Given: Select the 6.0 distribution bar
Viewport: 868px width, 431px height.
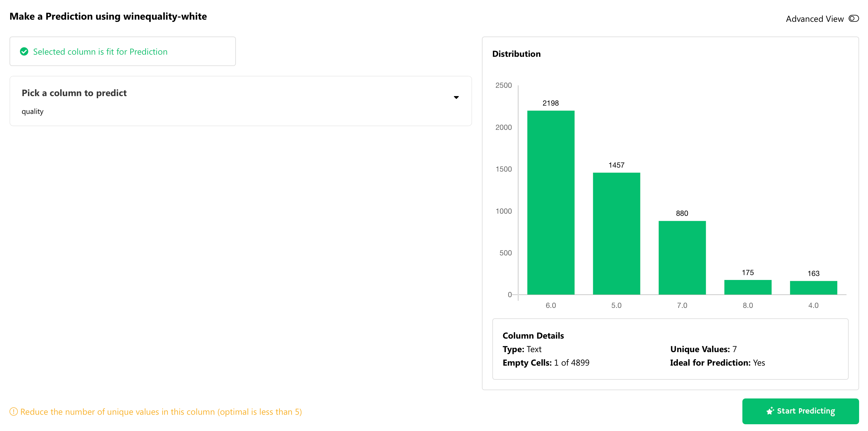Looking at the screenshot, I should tap(551, 202).
